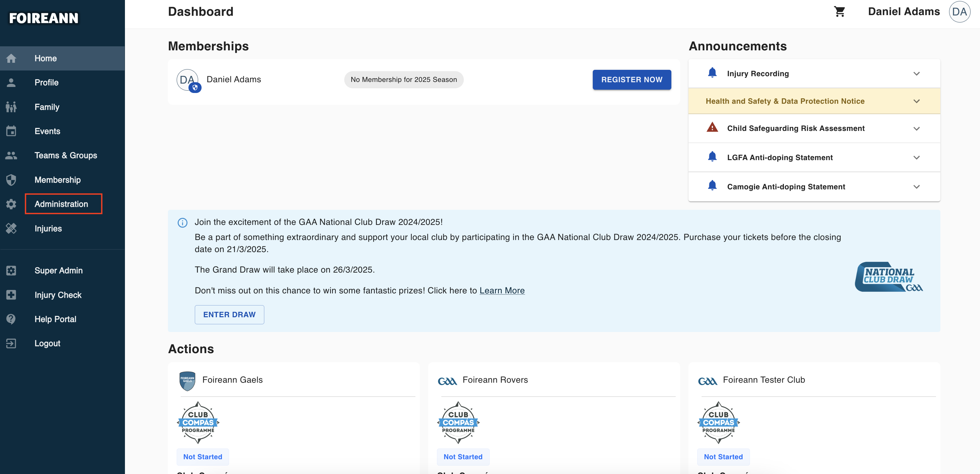Expand LGFA Anti-doping Statement chevron

(917, 157)
